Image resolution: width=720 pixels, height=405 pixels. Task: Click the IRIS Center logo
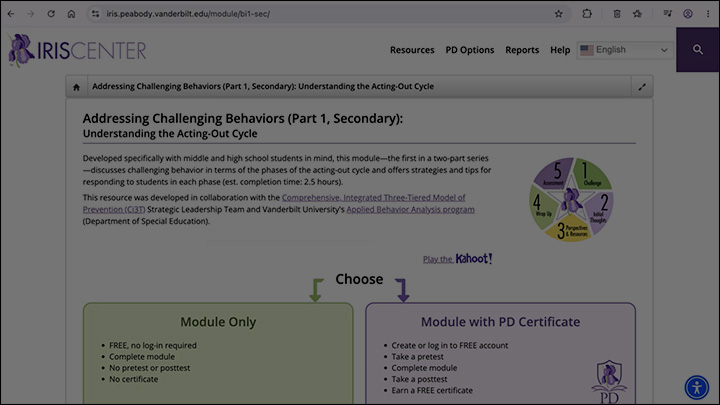coord(77,50)
